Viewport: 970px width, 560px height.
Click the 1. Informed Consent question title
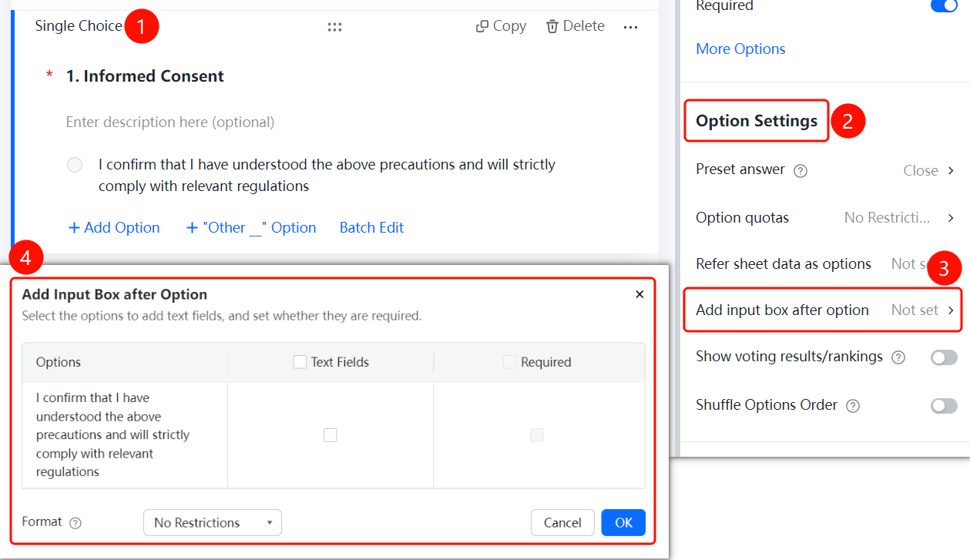[145, 76]
